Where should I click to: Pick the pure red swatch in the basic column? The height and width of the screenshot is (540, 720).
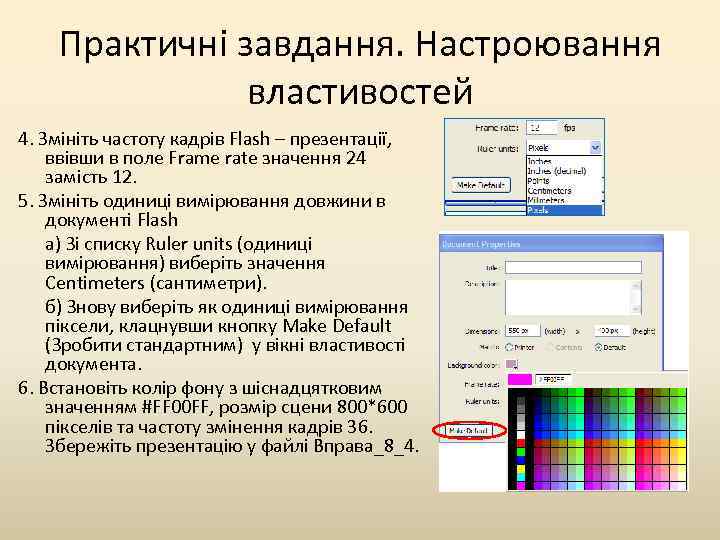coord(521,443)
